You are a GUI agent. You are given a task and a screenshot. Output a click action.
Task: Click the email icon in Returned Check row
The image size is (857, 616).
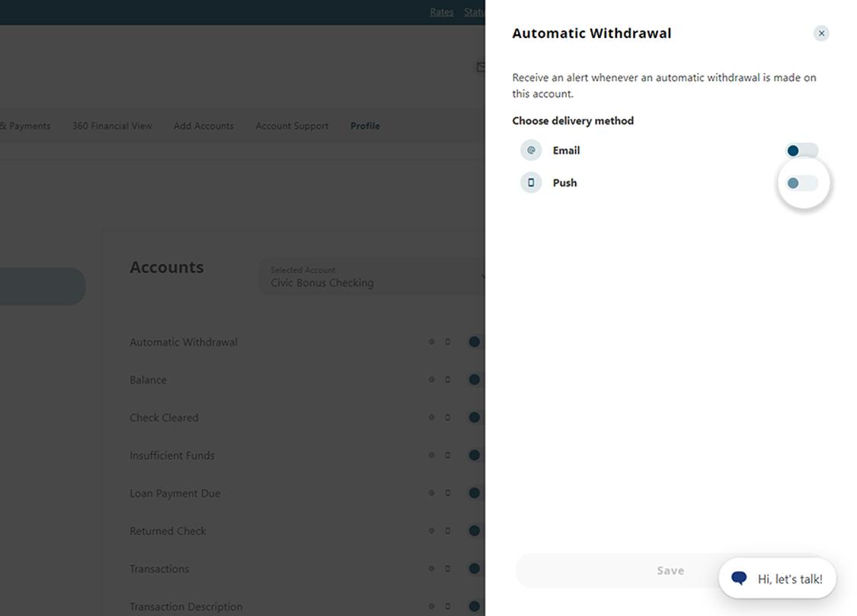click(431, 530)
